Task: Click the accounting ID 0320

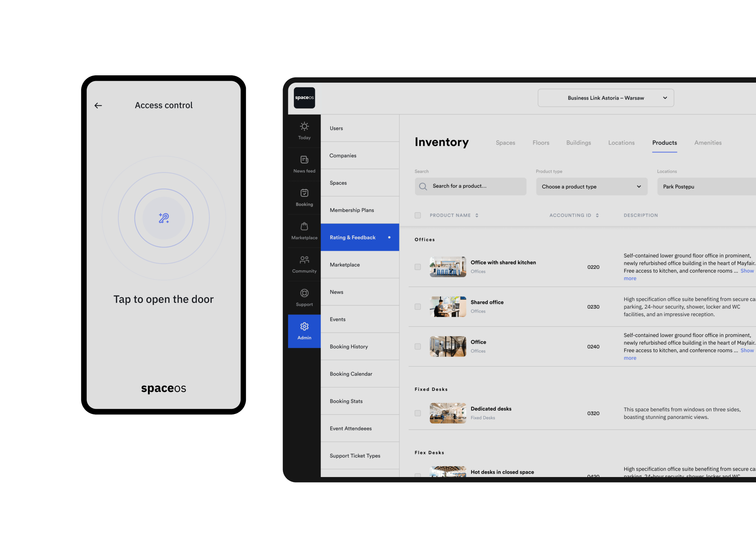Action: (593, 414)
